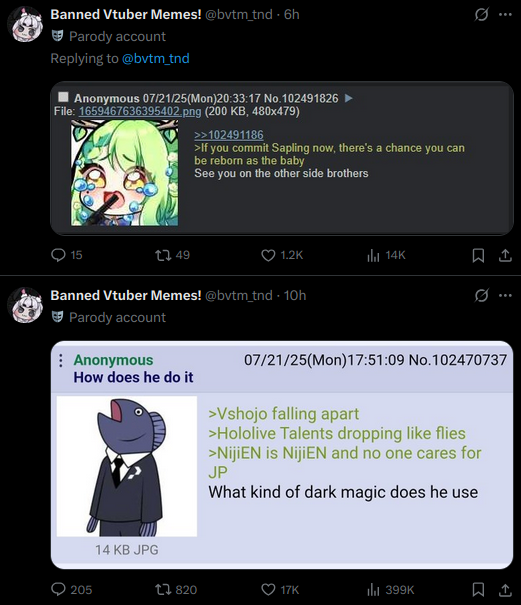Open the fish-head suit character image
Screen dimensions: 521x605
(127, 466)
